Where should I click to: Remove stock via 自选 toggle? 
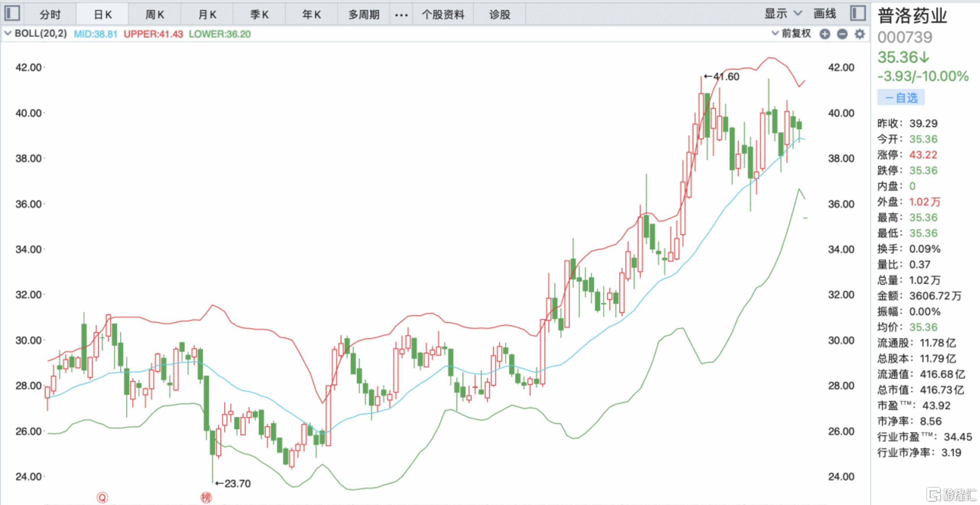[901, 98]
